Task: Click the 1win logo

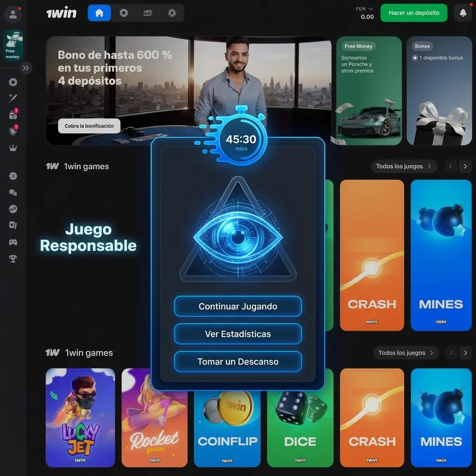Action: click(x=61, y=13)
